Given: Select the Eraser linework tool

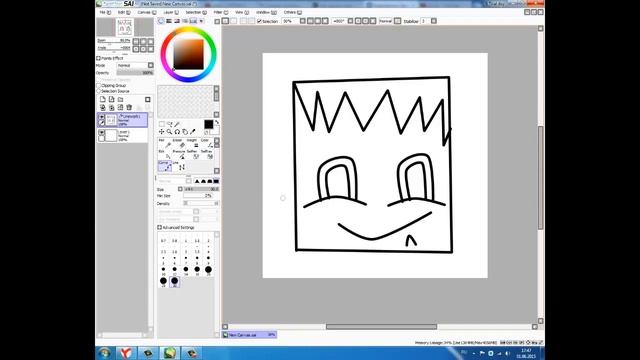Looking at the screenshot, I should (178, 143).
